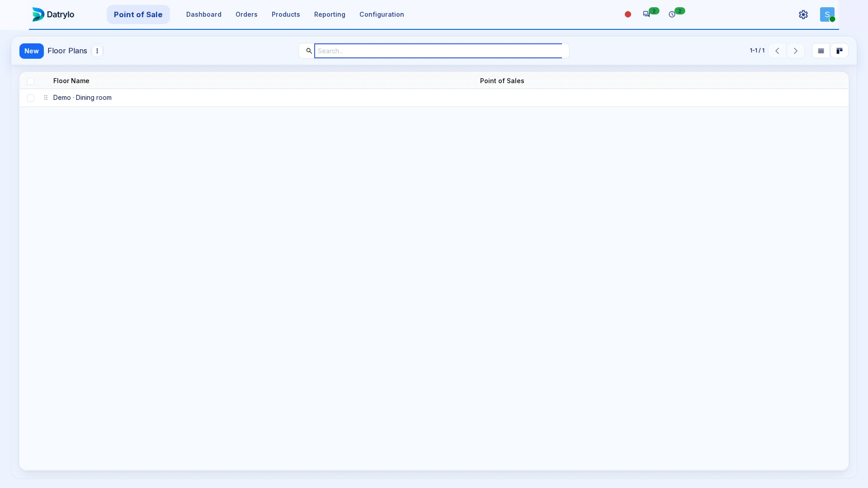The width and height of the screenshot is (868, 488).
Task: Open the Demo · Dining room record
Action: [x=82, y=98]
